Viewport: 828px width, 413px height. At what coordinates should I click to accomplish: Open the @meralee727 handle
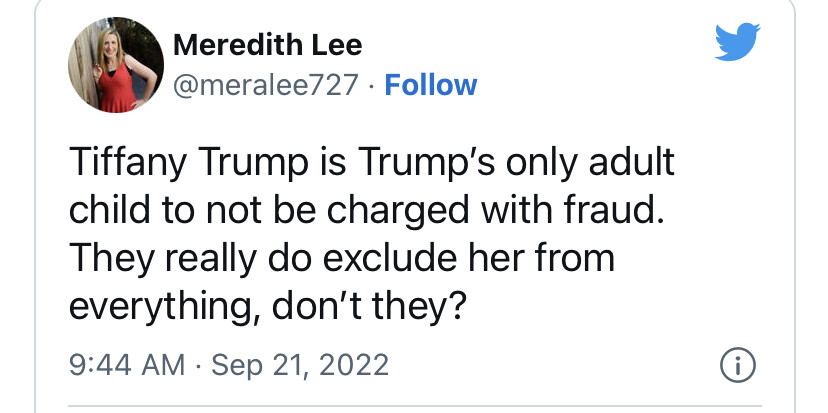click(x=266, y=85)
